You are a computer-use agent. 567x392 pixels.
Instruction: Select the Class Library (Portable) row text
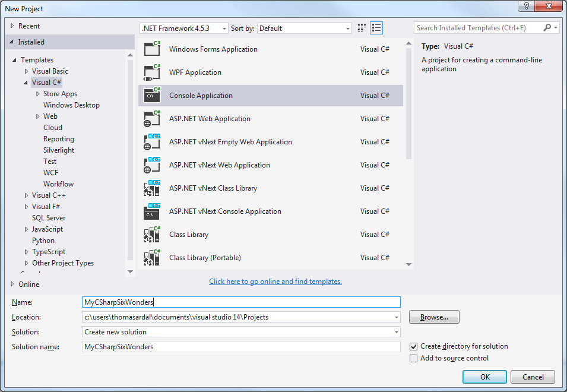click(x=205, y=258)
